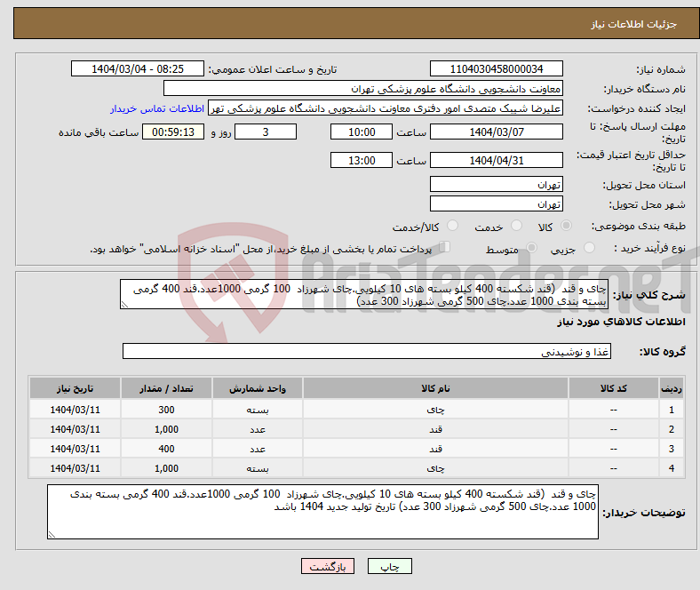This screenshot has width=700, height=590.
Task: Click the بازگشت (back) button
Action: pos(328,566)
